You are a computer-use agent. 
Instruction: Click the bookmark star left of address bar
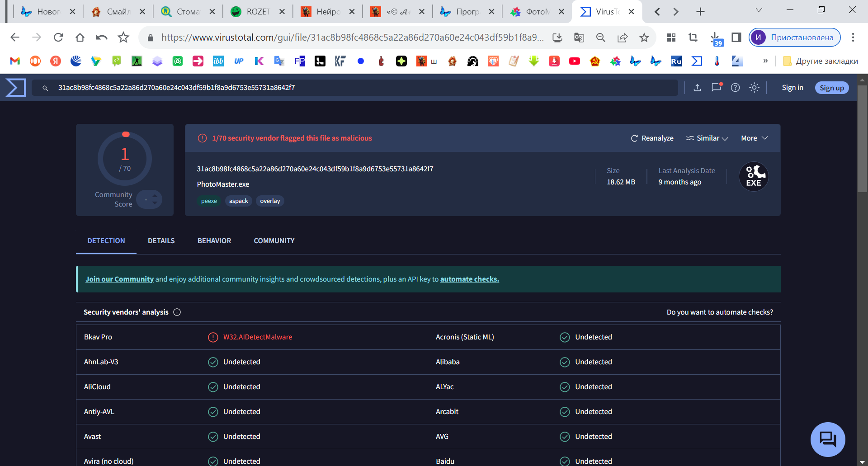click(x=123, y=37)
